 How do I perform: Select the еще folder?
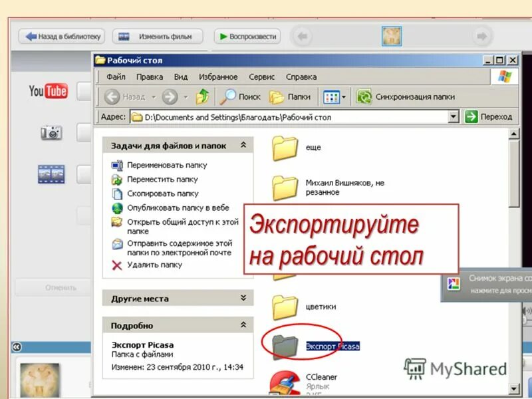click(x=297, y=148)
